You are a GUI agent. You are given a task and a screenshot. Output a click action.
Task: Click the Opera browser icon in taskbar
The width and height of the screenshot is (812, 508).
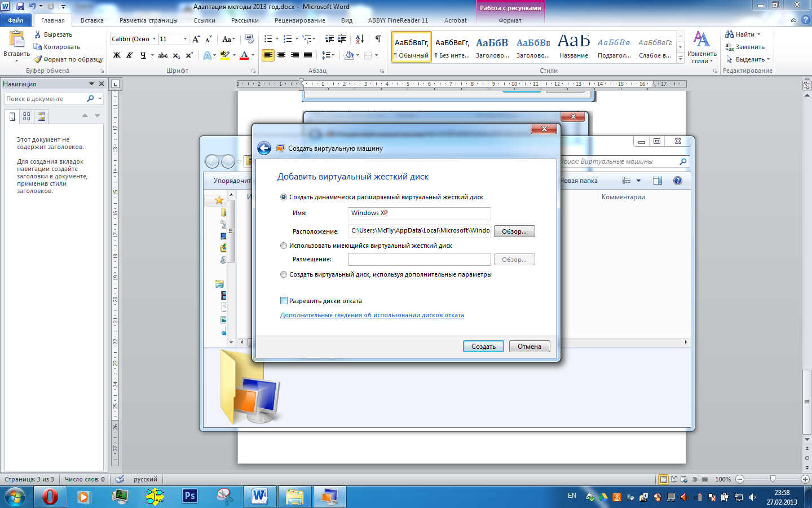[x=50, y=497]
